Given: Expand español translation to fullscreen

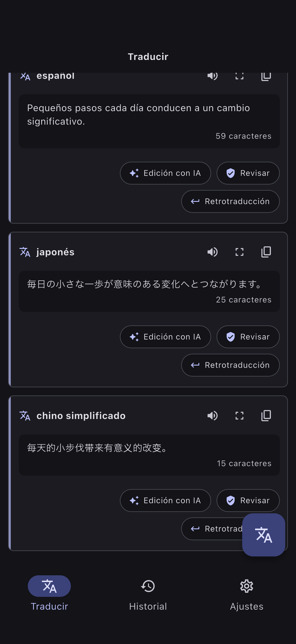Looking at the screenshot, I should tap(239, 76).
